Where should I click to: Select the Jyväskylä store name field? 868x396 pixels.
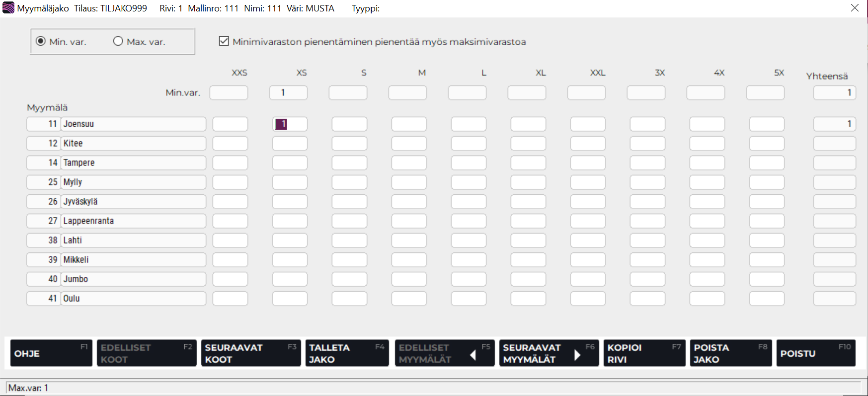[133, 202]
